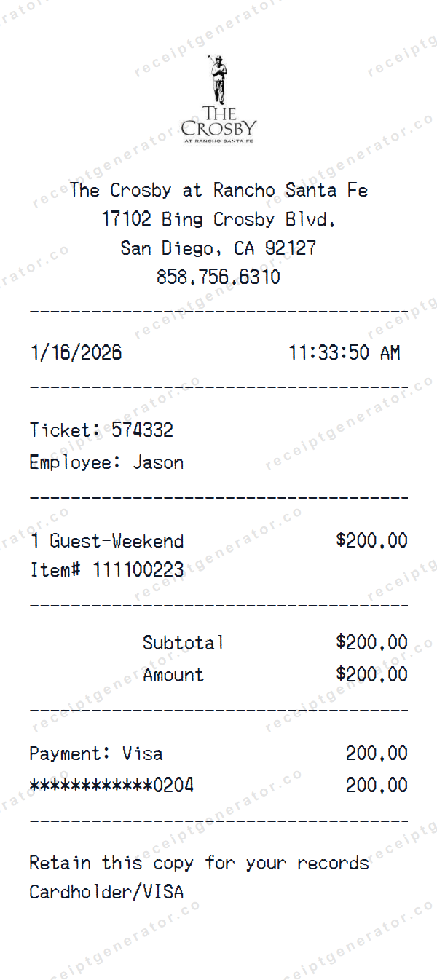The width and height of the screenshot is (437, 980).
Task: Click the Cardholder/VISA footer text
Action: pyautogui.click(x=106, y=892)
